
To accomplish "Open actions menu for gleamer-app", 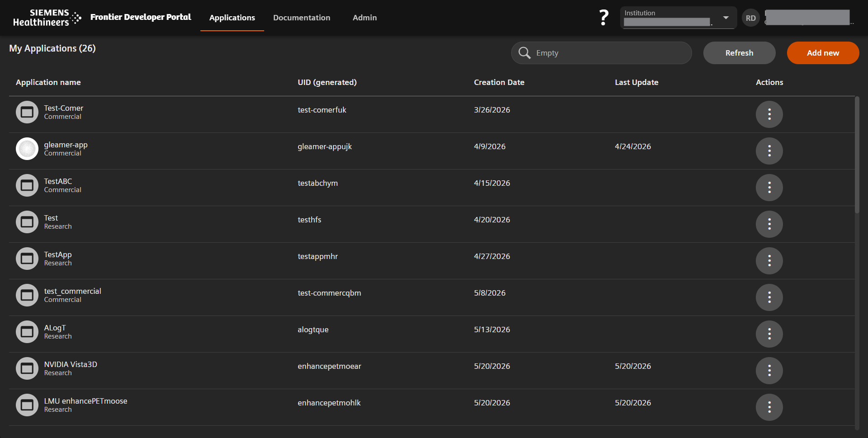I will 769,151.
